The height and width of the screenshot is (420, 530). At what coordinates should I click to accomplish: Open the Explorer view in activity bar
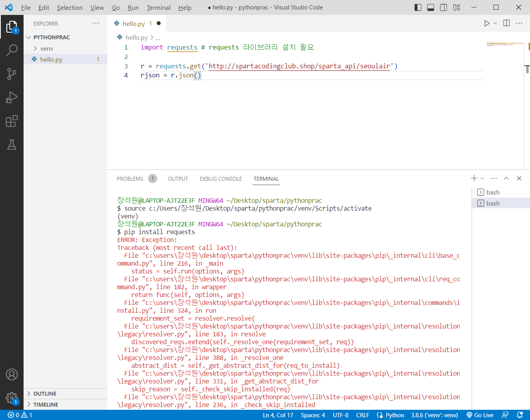(x=12, y=27)
